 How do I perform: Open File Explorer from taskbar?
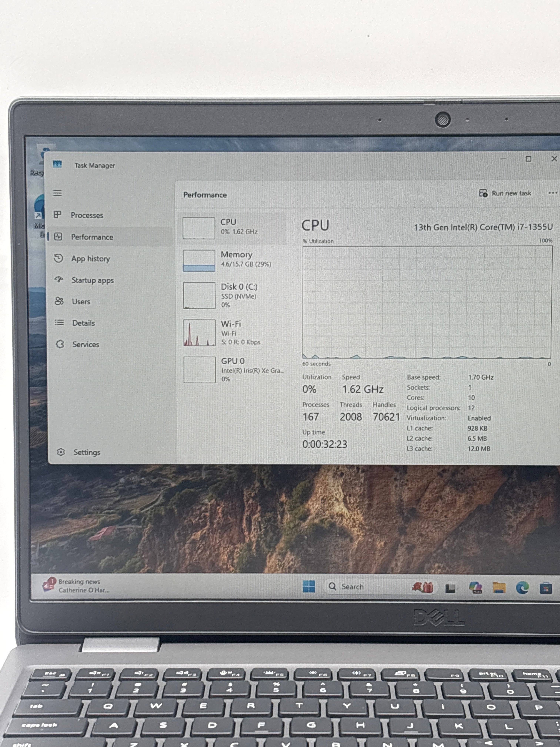pos(499,588)
